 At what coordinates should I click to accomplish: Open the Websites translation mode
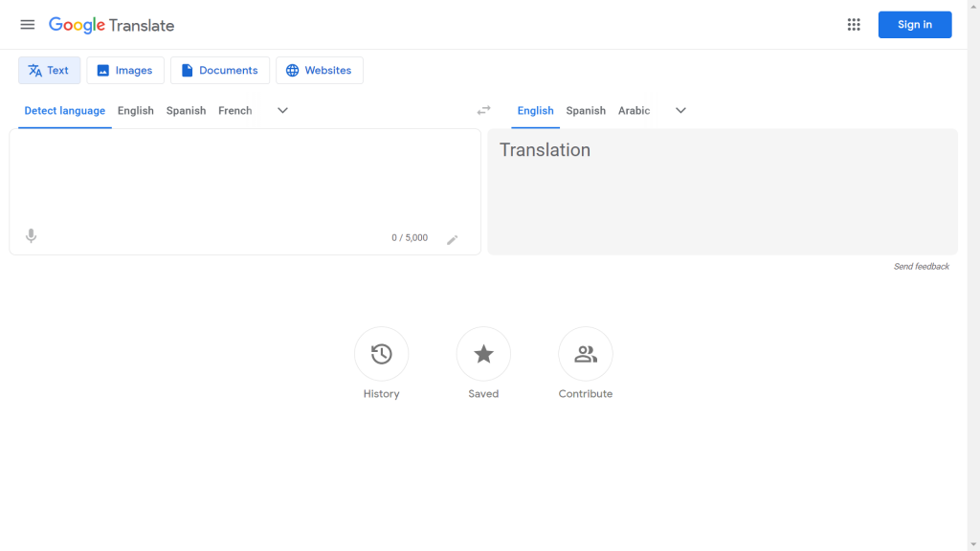[319, 70]
